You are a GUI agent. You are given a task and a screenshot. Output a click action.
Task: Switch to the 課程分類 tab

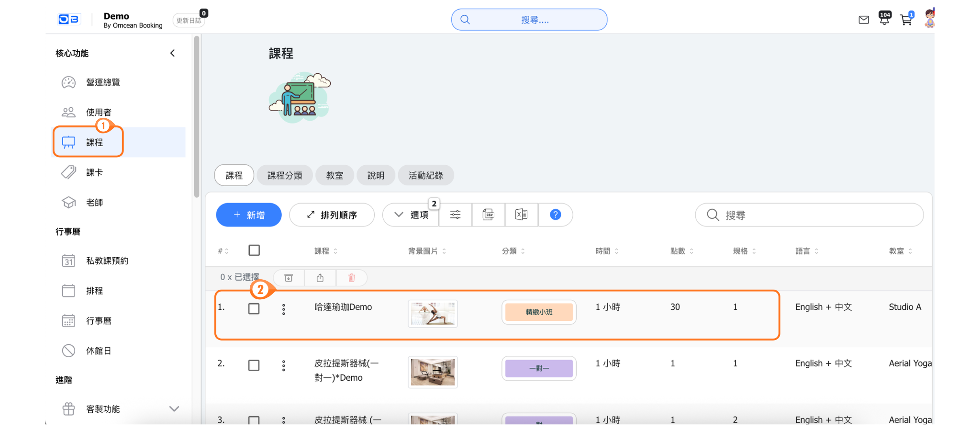click(285, 176)
